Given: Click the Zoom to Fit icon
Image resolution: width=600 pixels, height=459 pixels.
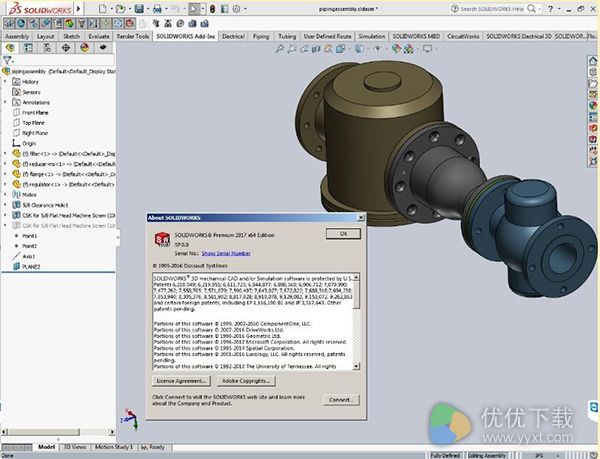Looking at the screenshot, I should point(280,49).
